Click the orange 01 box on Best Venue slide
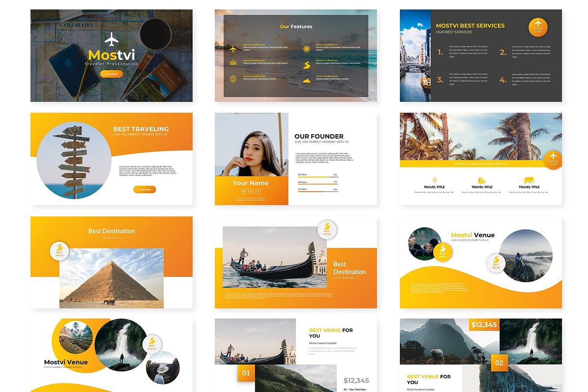588x392 pixels. tap(246, 373)
